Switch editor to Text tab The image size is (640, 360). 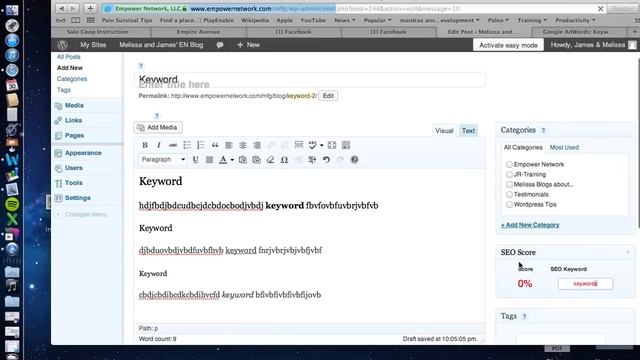click(x=468, y=131)
